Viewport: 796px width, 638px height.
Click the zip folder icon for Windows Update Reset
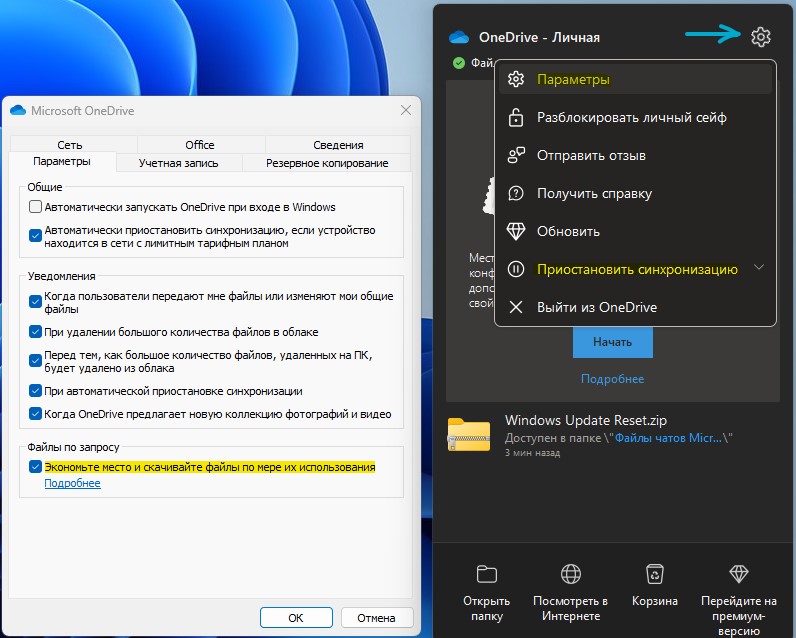click(x=469, y=434)
